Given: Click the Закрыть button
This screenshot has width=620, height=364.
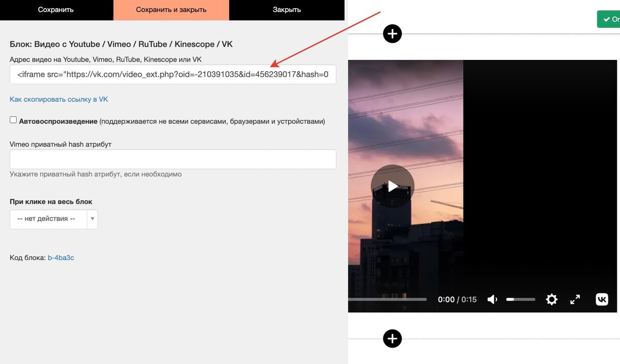Looking at the screenshot, I should point(287,10).
